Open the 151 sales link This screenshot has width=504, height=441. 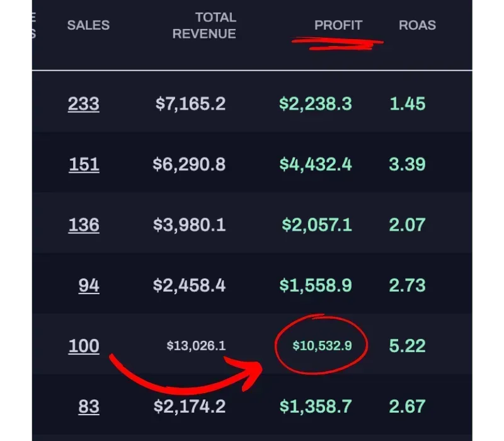coord(84,164)
